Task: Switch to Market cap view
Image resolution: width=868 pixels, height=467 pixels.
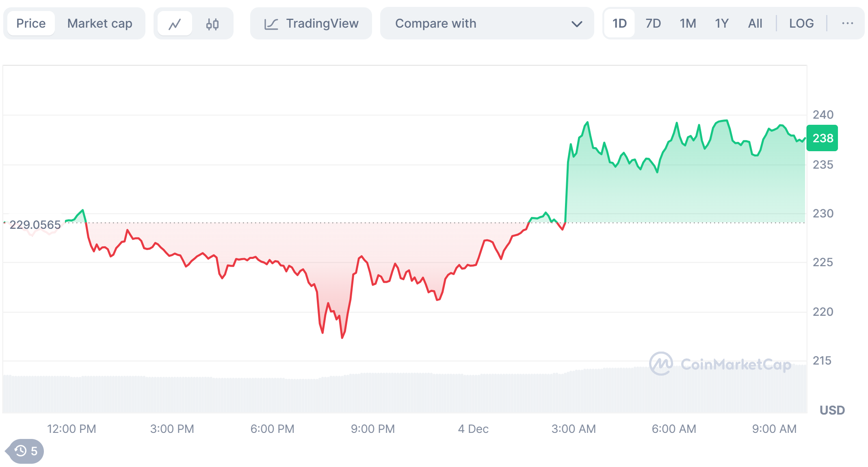Action: pos(100,24)
